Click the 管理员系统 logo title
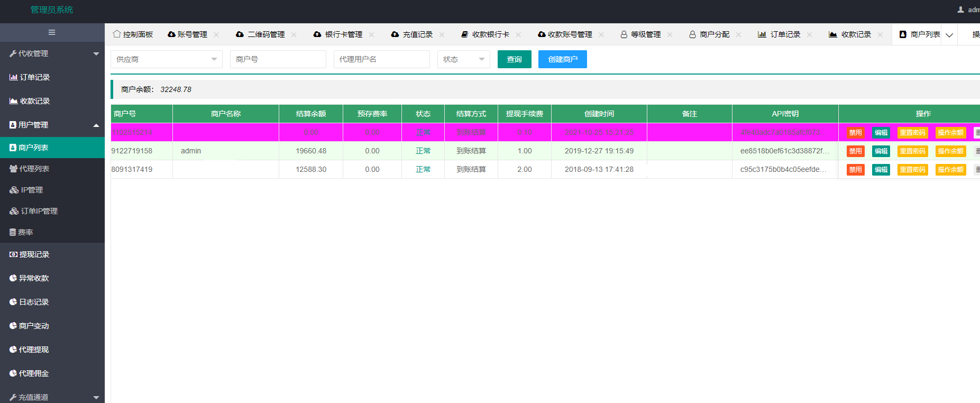The width and height of the screenshot is (980, 403). coord(52,10)
